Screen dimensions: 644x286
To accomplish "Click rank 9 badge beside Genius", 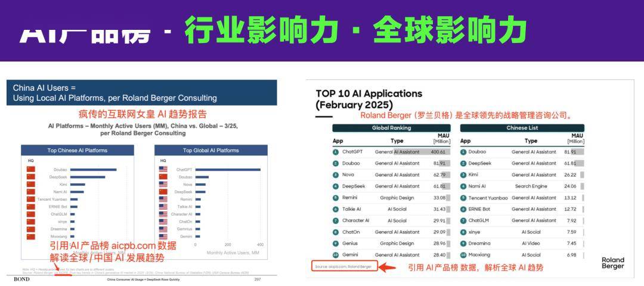I will (336, 244).
